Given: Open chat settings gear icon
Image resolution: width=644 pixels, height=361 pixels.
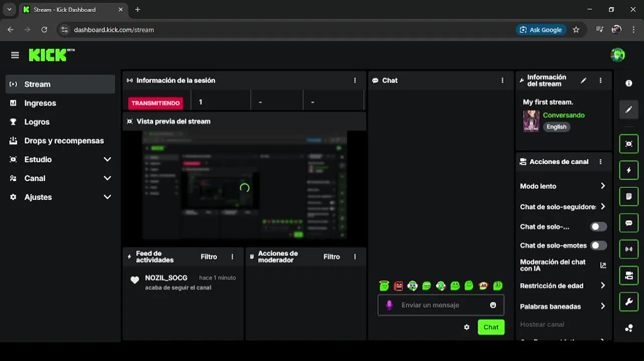Looking at the screenshot, I should tap(466, 327).
